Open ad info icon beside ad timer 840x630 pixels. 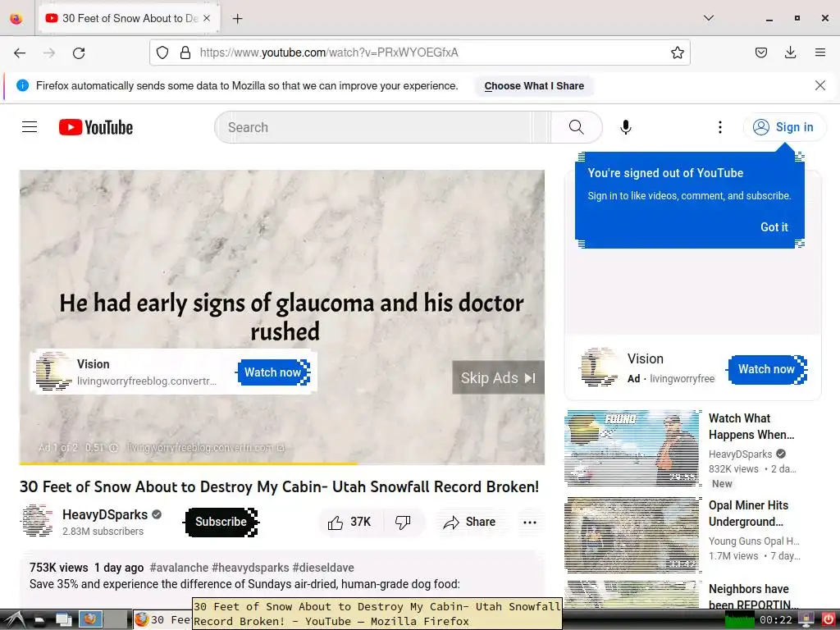click(x=113, y=447)
